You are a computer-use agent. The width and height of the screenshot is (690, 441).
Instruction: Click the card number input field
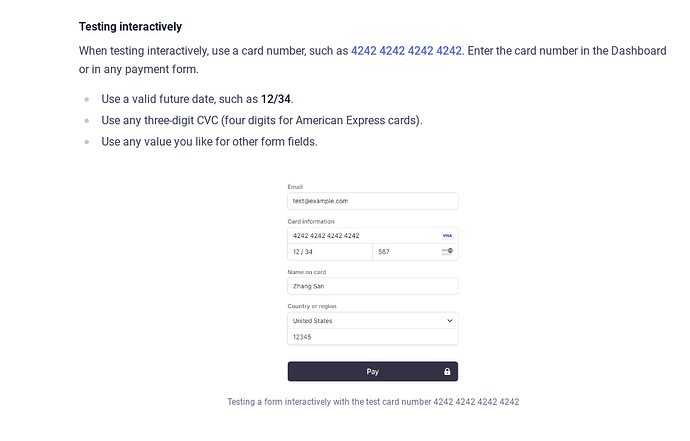tap(360, 236)
